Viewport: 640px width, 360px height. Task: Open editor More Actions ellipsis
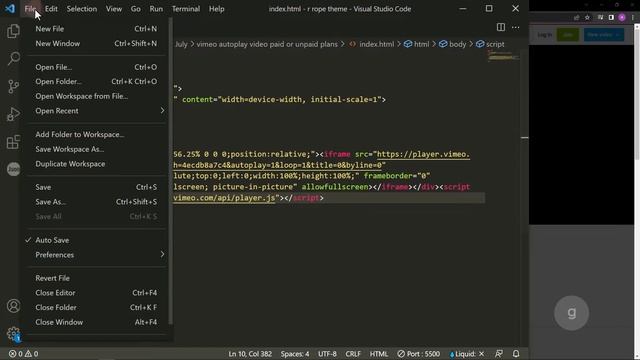516,27
